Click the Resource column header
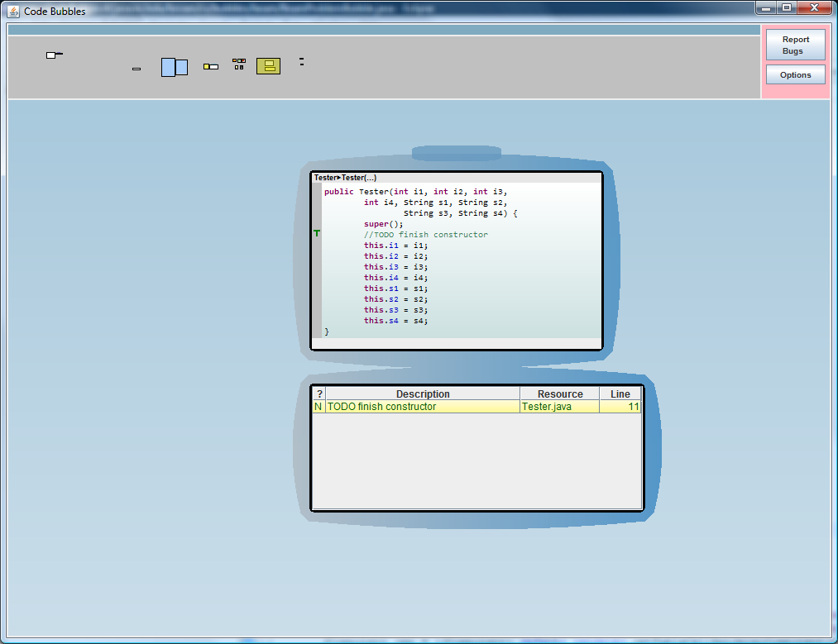 point(559,394)
